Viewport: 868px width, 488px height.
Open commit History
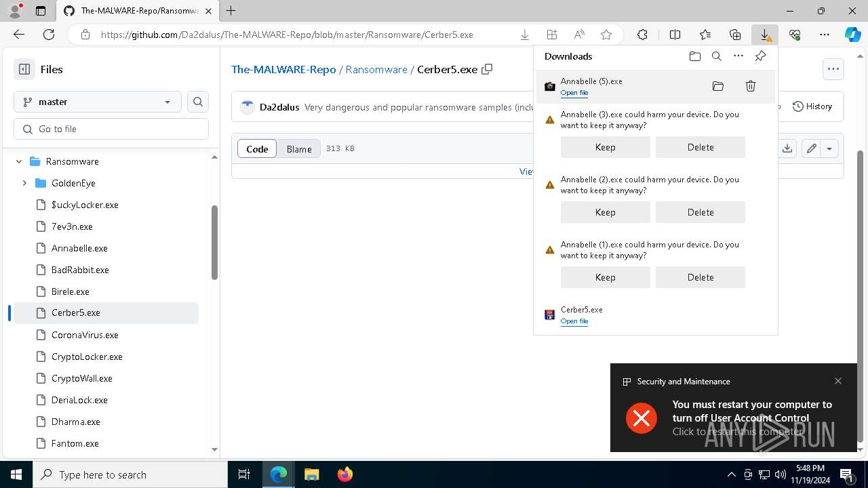812,106
